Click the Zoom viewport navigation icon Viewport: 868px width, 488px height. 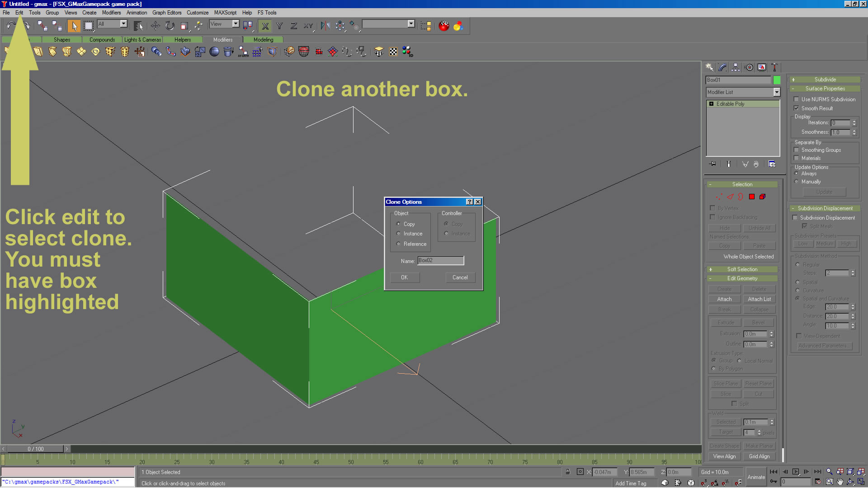point(829,472)
